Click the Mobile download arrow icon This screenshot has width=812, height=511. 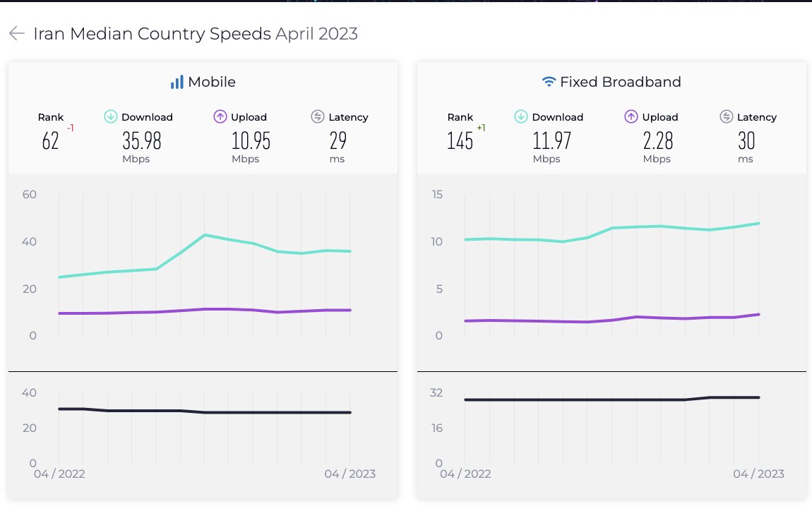[111, 117]
